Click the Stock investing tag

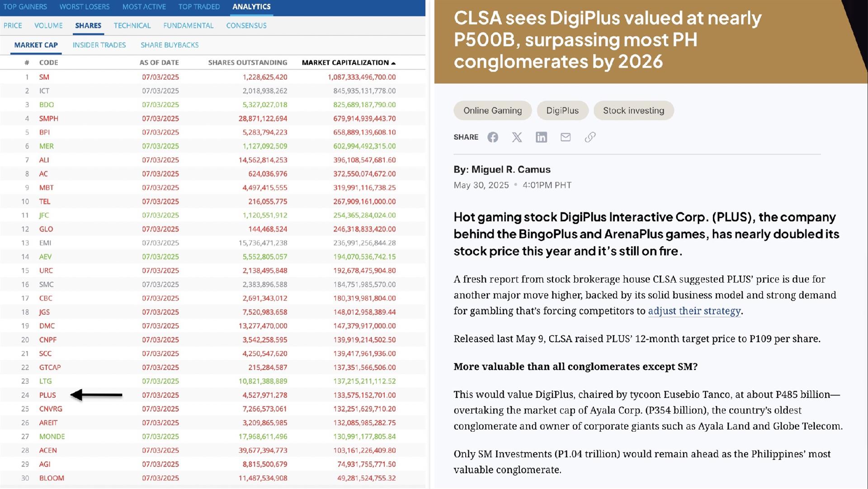633,111
